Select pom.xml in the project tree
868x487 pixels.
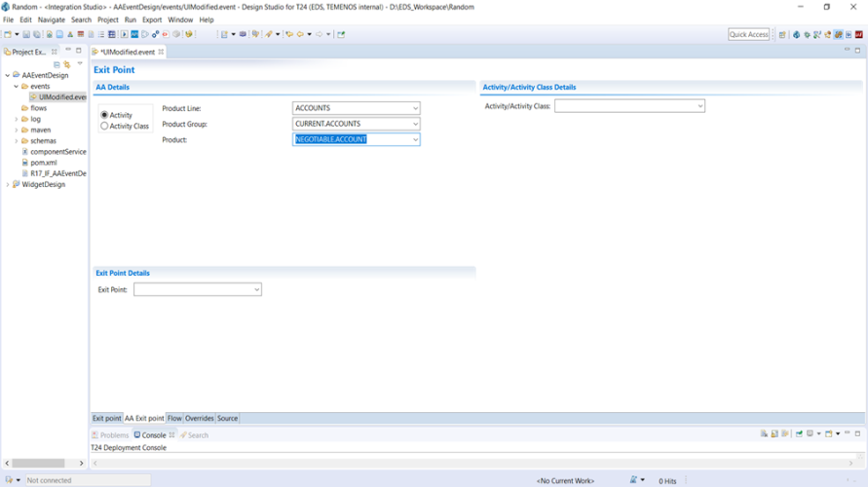(44, 163)
